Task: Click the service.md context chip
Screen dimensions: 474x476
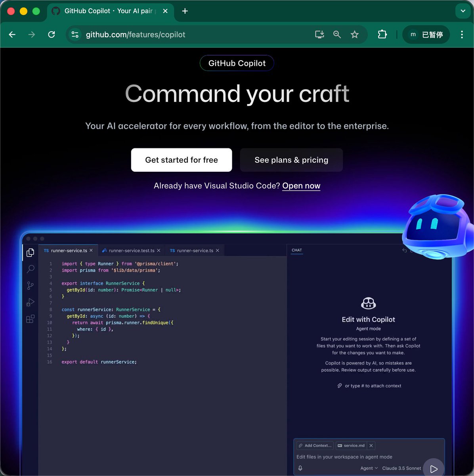Action: click(x=351, y=445)
